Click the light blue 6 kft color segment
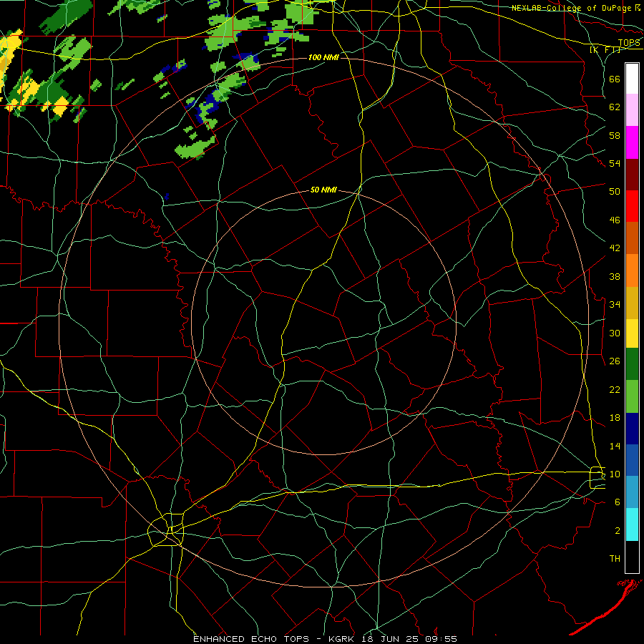 pos(632,492)
